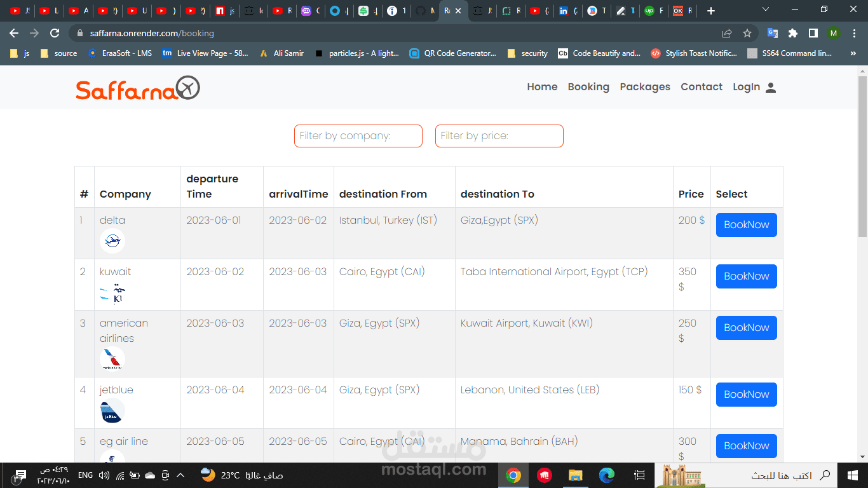The image size is (868, 488).
Task: Click the american airlines logo thumbnail
Action: tap(112, 359)
